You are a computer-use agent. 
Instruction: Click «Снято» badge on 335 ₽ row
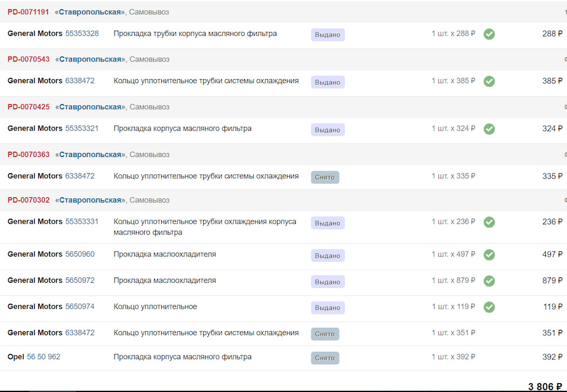click(325, 177)
